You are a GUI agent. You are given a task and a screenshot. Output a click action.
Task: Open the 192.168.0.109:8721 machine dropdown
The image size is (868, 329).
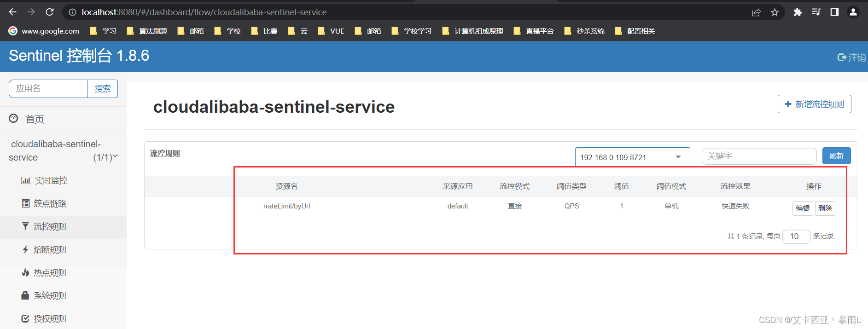tap(632, 157)
